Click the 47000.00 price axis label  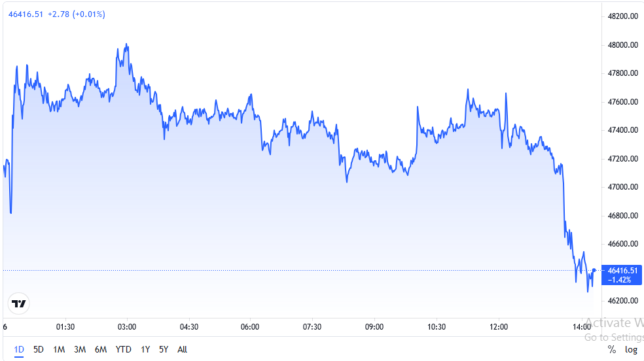coord(622,188)
